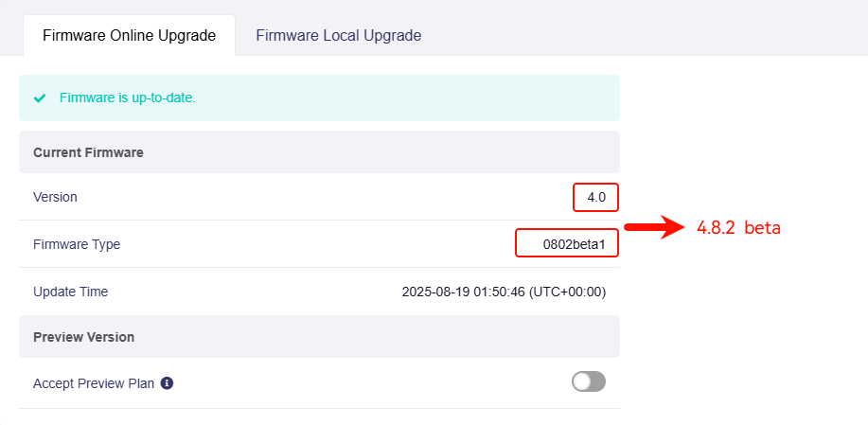
Task: Select the Firmware Online Upgrade tab
Action: pos(129,35)
